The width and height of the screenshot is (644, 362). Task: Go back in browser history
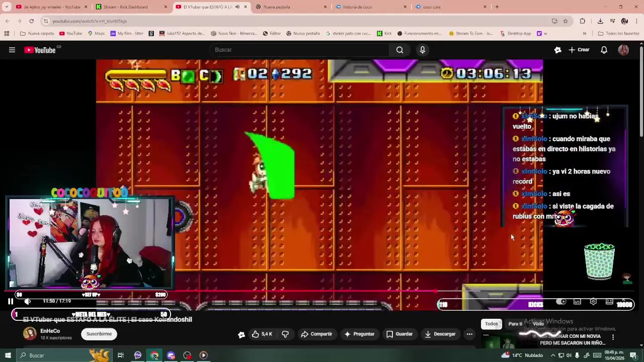click(7, 21)
